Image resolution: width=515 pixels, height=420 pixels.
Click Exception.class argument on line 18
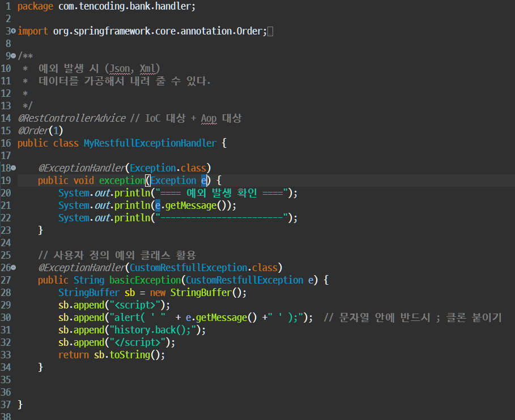(x=168, y=168)
